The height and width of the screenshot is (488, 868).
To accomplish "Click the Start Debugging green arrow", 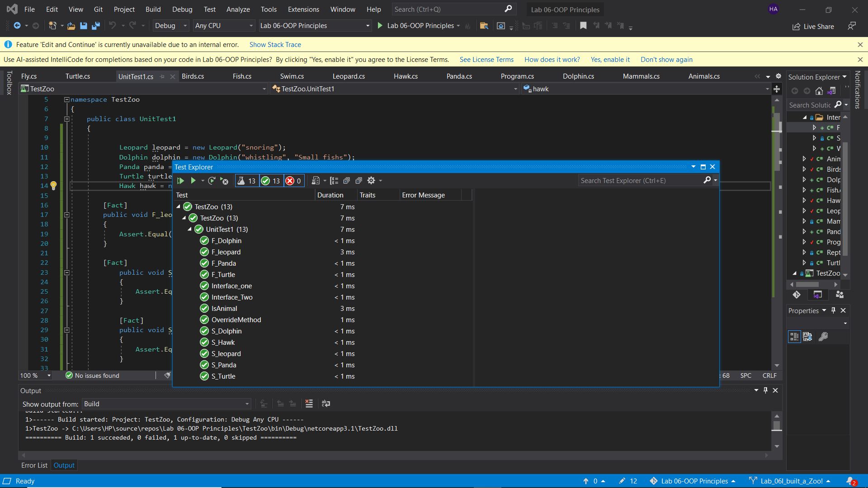I will point(380,26).
